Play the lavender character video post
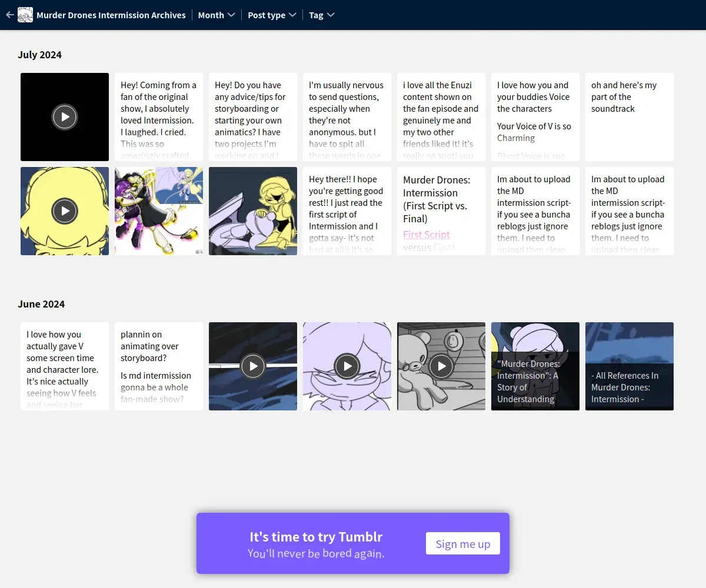706x588 pixels. (347, 366)
